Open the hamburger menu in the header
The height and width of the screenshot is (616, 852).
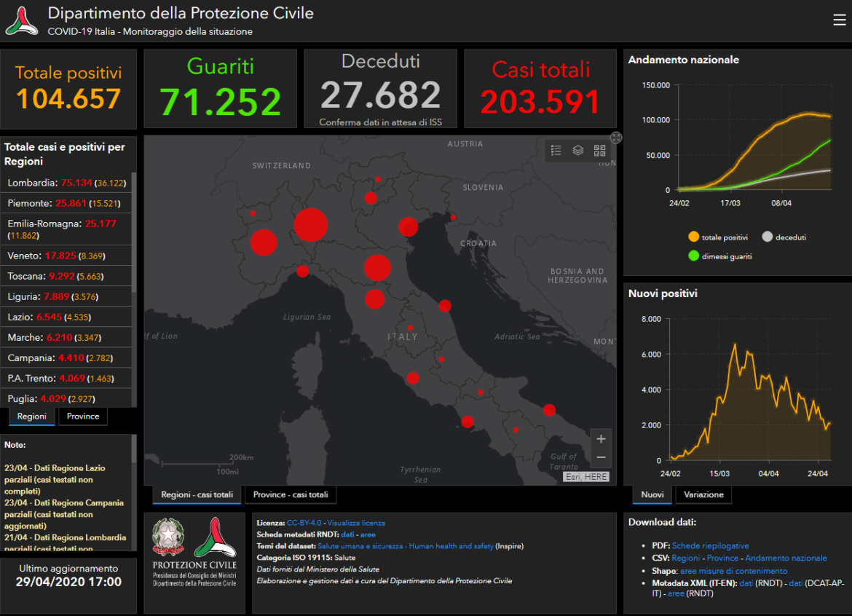pyautogui.click(x=839, y=20)
